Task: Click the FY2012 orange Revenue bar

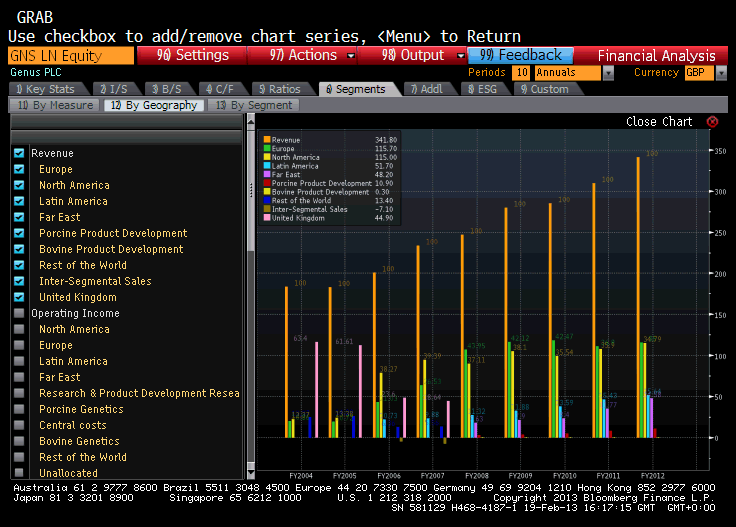Action: 638,300
